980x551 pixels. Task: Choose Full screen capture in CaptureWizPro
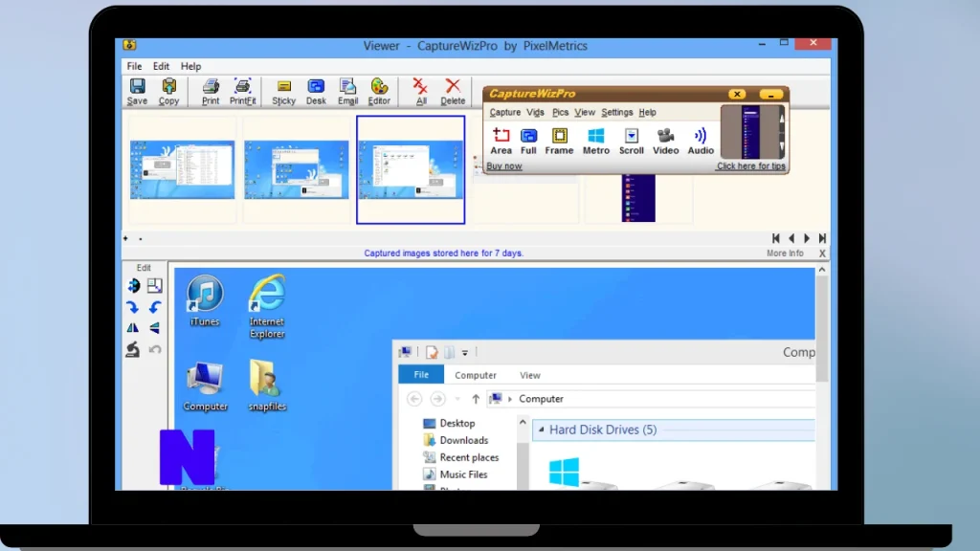pos(528,142)
